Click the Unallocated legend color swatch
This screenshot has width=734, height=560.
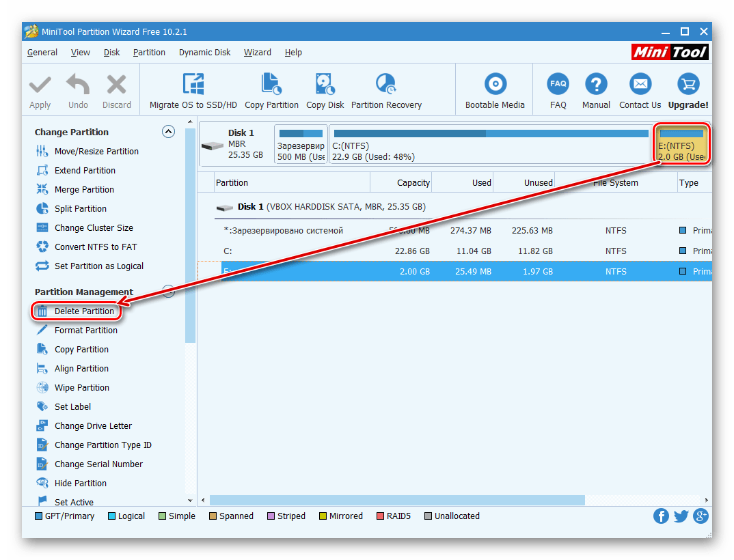pyautogui.click(x=429, y=516)
